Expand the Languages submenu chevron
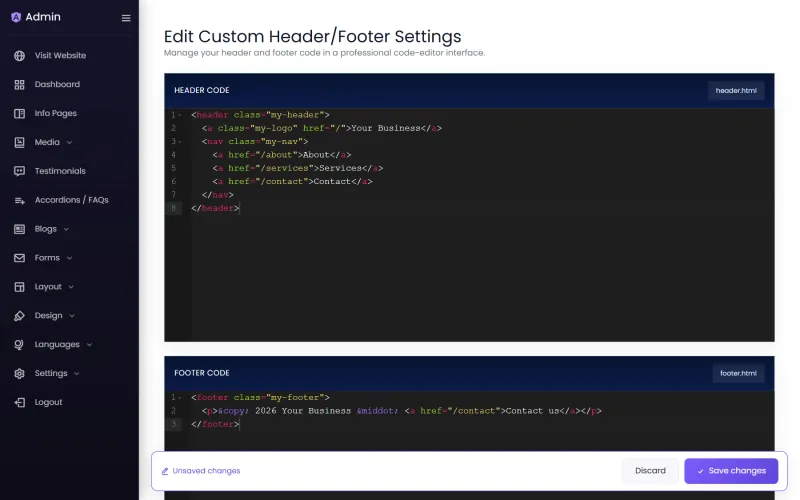800x500 pixels. 89,345
